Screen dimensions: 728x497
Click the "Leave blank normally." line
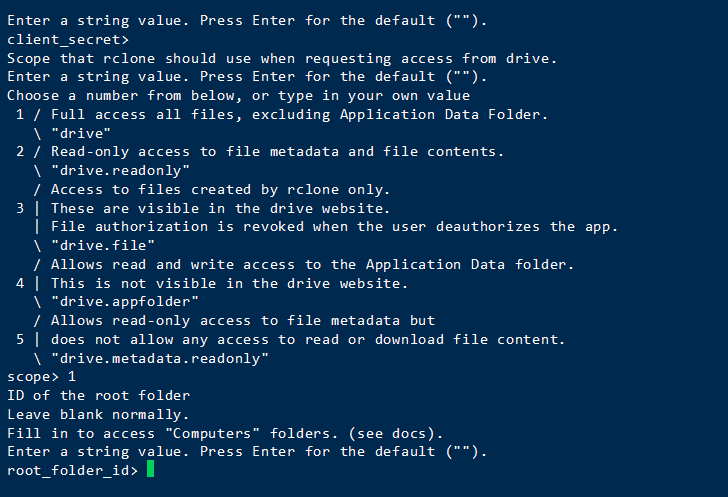pyautogui.click(x=98, y=414)
